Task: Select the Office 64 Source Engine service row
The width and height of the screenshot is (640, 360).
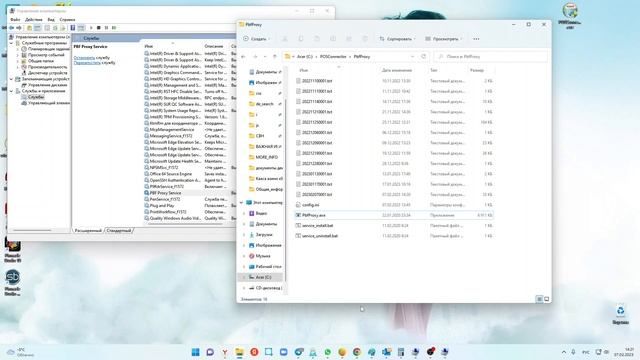Action: coord(190,174)
